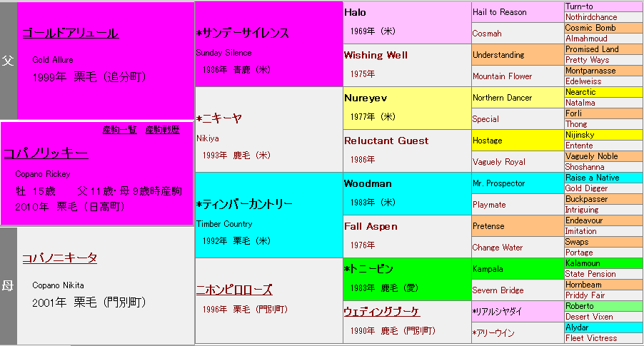Image resolution: width=644 pixels, height=346 pixels.
Task: Select the サンデーサイレンス cell
Action: click(x=243, y=33)
